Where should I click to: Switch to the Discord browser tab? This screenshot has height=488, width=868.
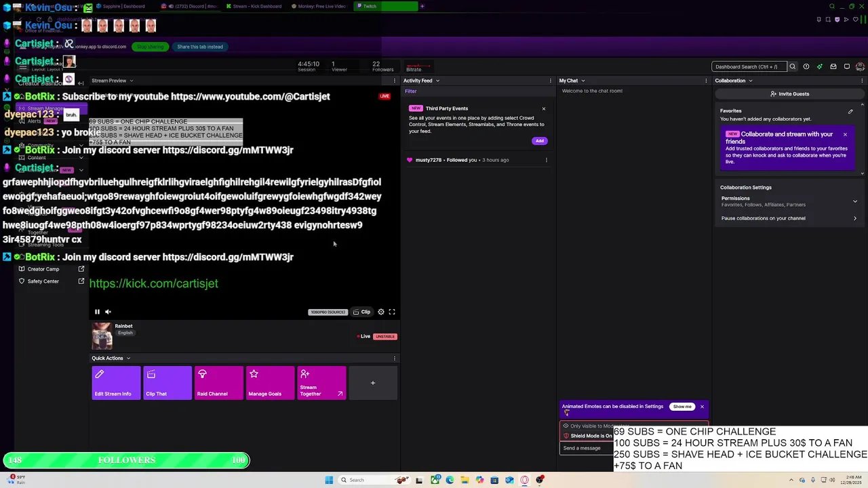[x=192, y=6]
